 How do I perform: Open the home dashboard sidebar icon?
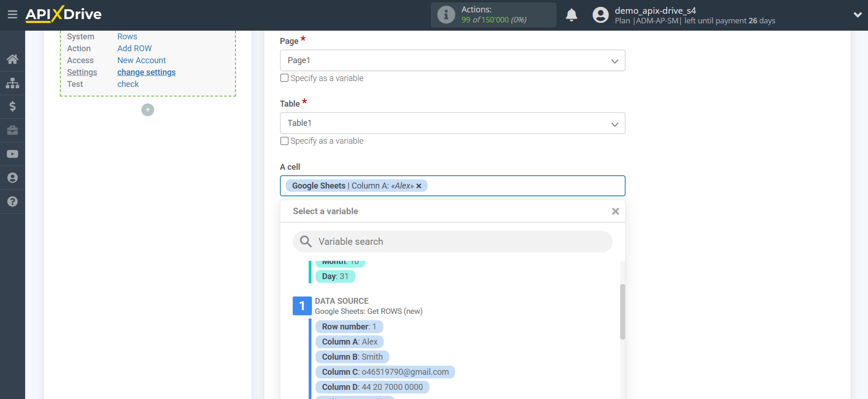click(x=12, y=59)
